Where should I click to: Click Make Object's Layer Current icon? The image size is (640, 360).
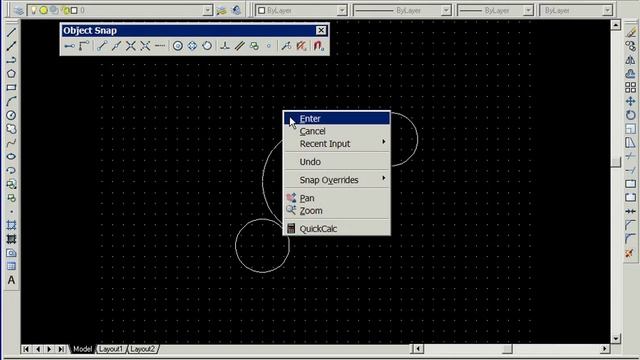coord(221,10)
